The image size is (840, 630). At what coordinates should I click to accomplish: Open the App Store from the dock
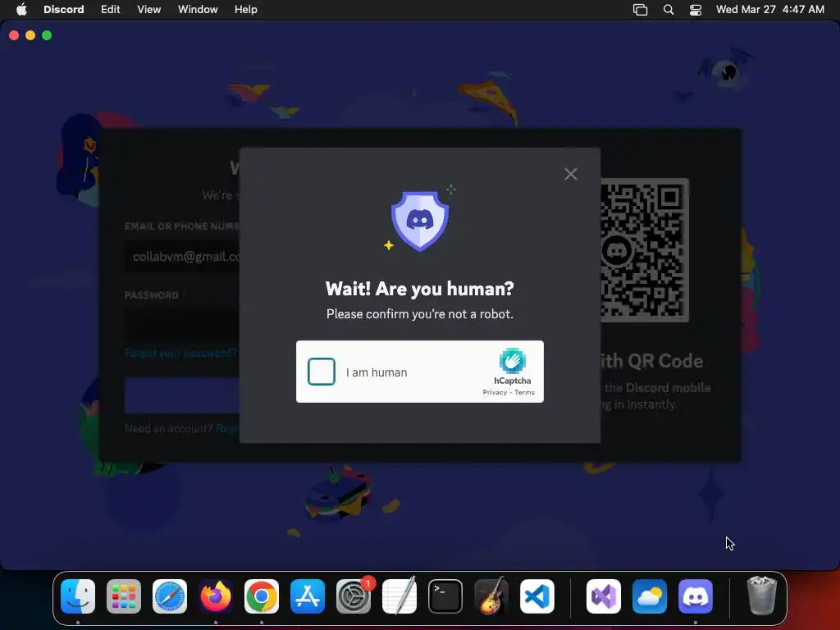click(308, 596)
